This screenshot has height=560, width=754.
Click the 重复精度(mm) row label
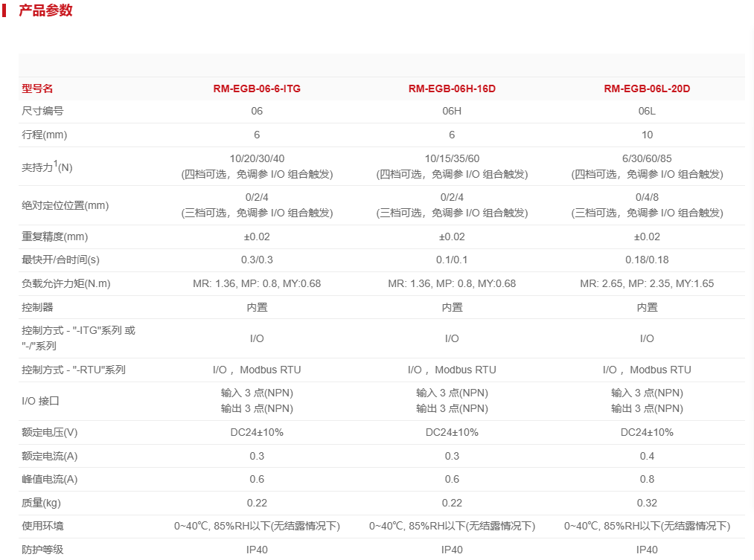coord(55,236)
